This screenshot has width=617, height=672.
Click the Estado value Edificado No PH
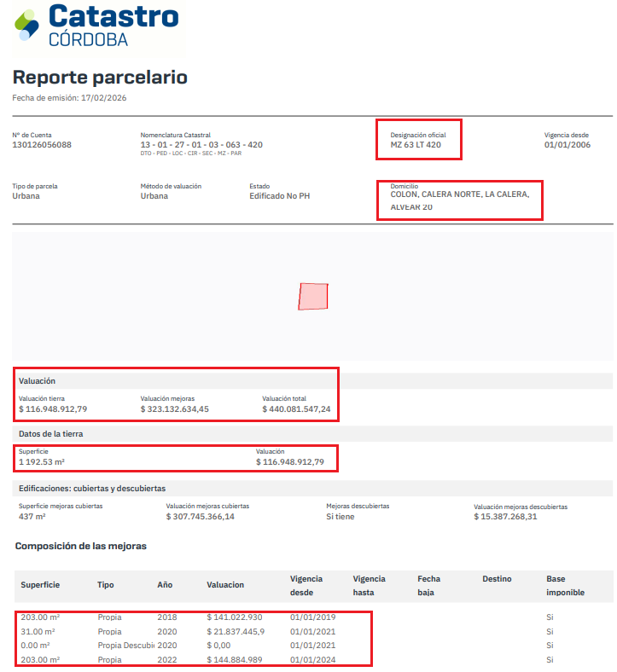(x=279, y=196)
